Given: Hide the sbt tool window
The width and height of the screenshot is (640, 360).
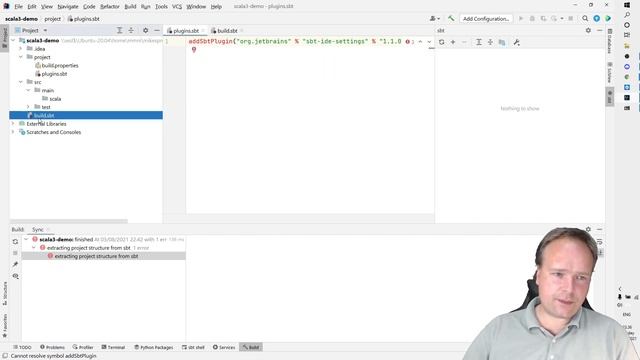Looking at the screenshot, I should pyautogui.click(x=600, y=30).
